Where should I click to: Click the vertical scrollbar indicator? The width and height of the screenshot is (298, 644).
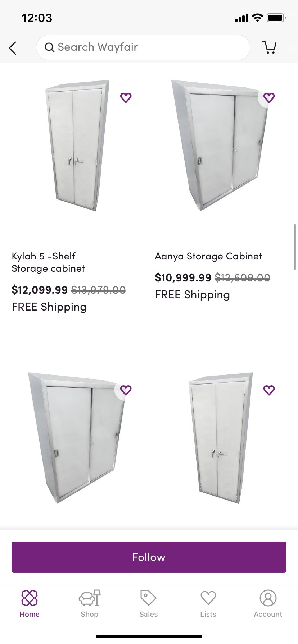[x=294, y=247]
